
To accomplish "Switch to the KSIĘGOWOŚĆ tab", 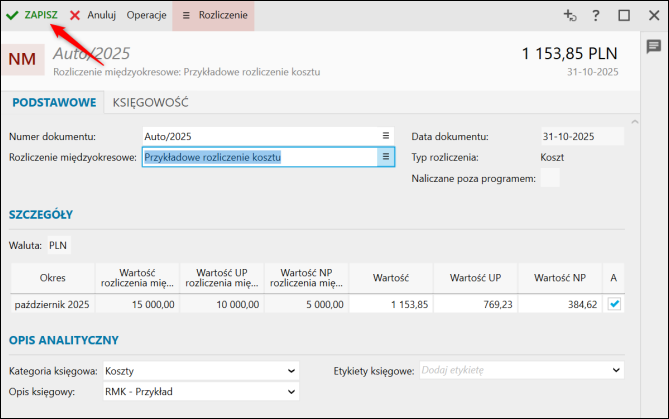I will [x=151, y=102].
